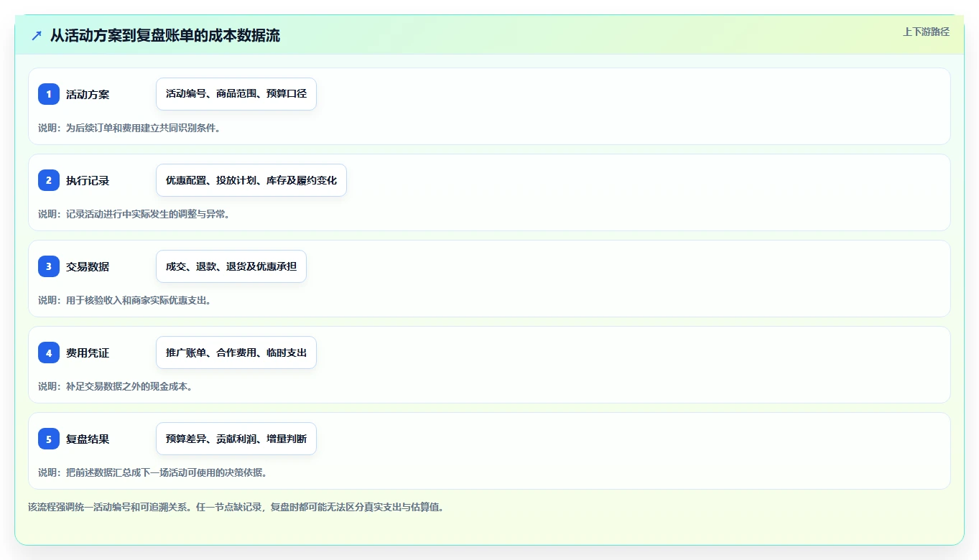Click the footer text starting 该流程强调统一活动编号
This screenshot has height=560, width=979.
(236, 507)
